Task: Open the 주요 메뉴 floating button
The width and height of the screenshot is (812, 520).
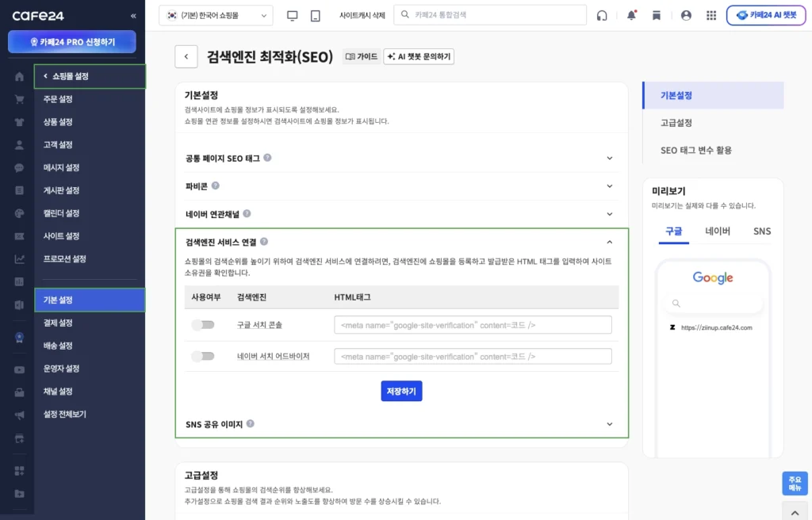Action: pos(795,484)
